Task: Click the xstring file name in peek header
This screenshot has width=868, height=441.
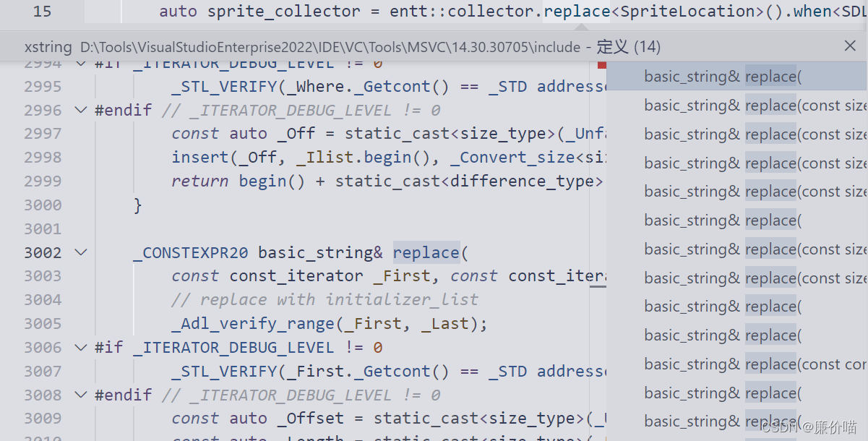Action: coord(48,47)
